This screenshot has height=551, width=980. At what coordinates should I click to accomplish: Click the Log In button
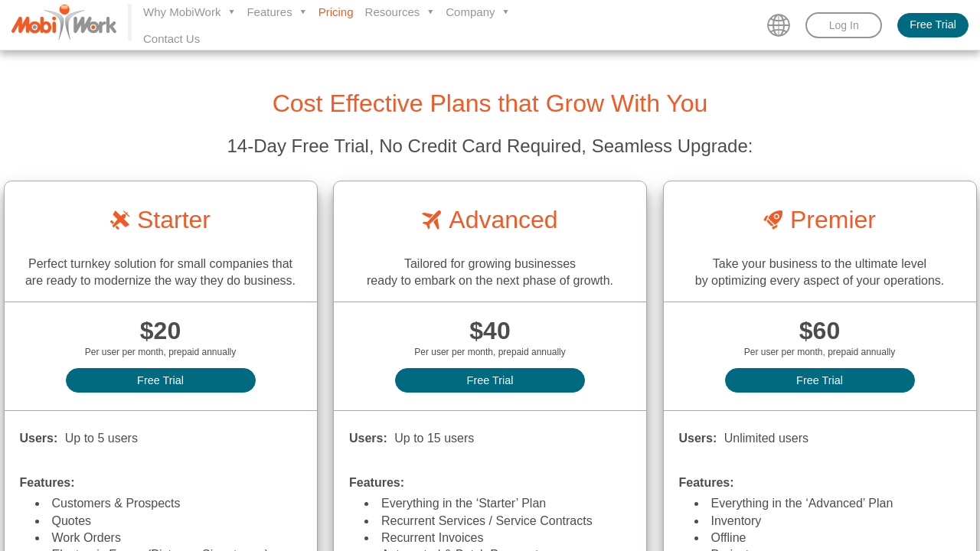click(x=844, y=25)
